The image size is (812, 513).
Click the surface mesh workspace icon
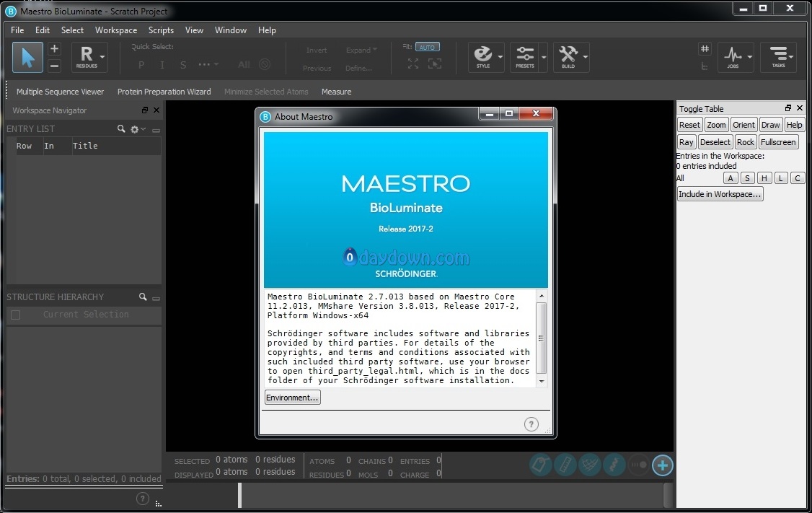coord(589,465)
